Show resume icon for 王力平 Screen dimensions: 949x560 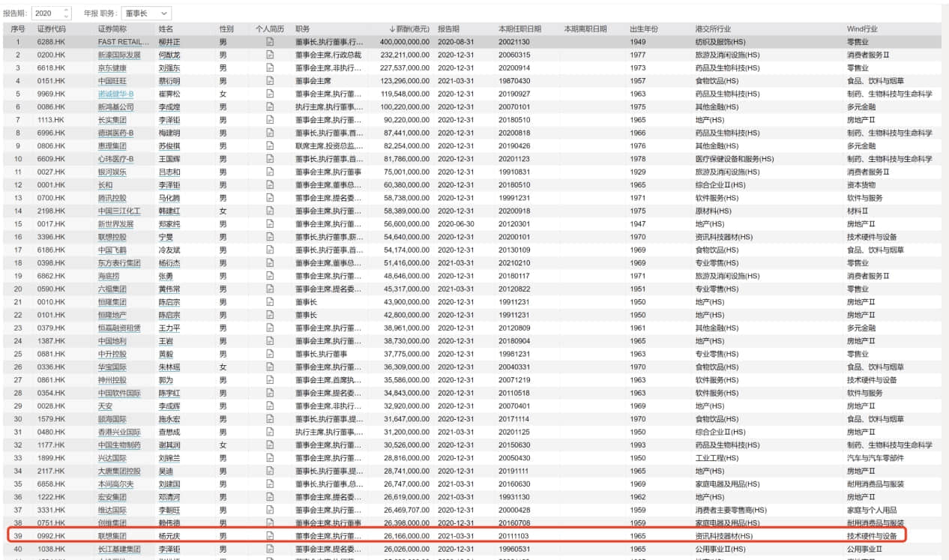click(270, 328)
